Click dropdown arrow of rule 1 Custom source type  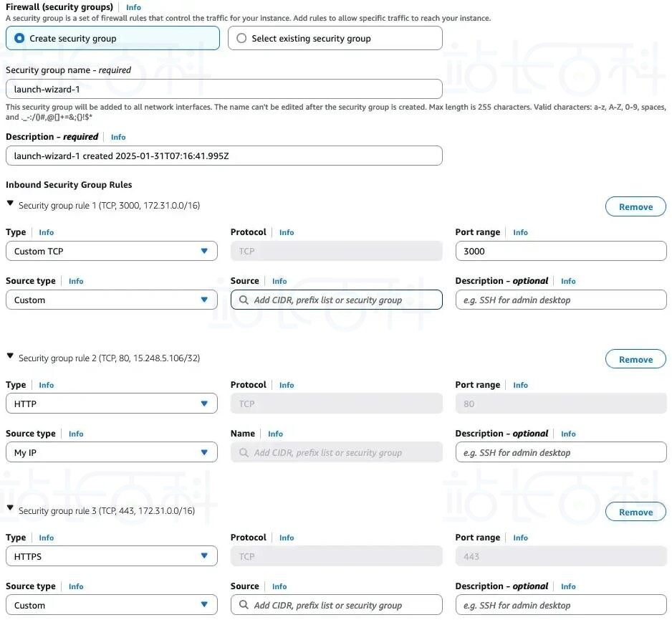tap(204, 300)
